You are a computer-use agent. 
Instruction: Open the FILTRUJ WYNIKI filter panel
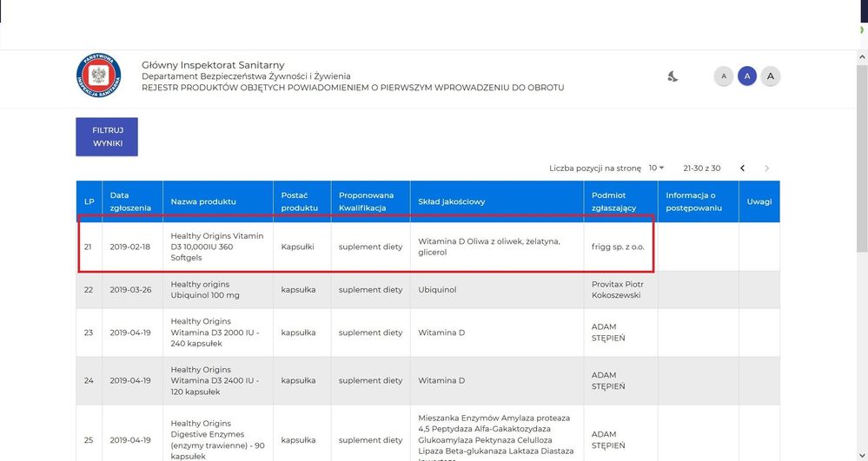point(107,136)
